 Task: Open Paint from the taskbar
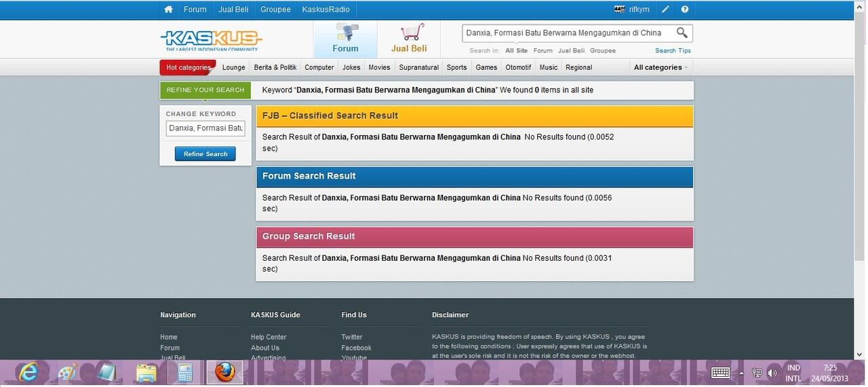[x=67, y=373]
